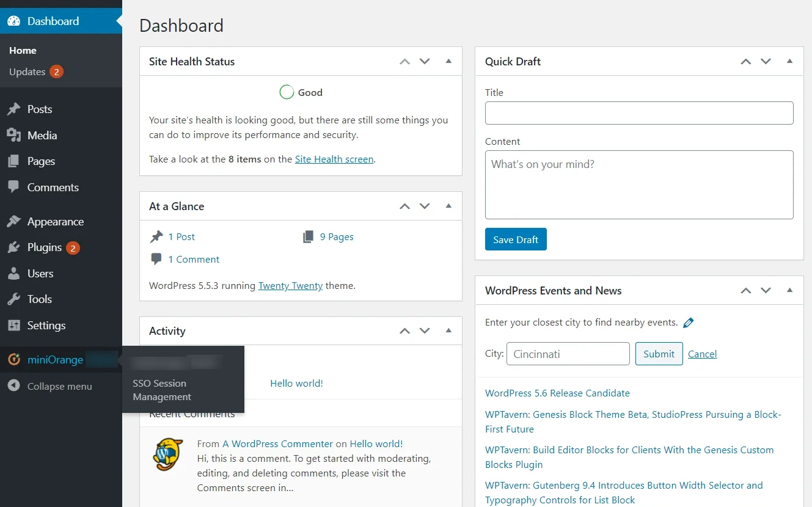Click the Settings sliders icon in sidebar
The height and width of the screenshot is (507, 812).
tap(13, 326)
